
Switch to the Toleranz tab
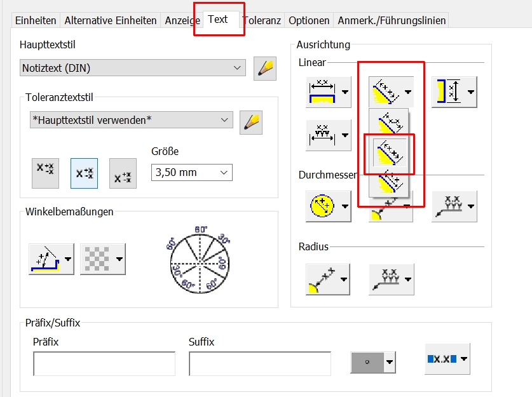click(261, 20)
